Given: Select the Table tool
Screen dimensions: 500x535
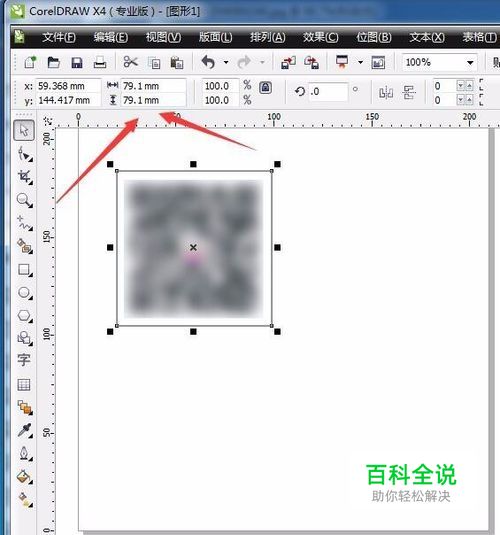Looking at the screenshot, I should (x=24, y=385).
